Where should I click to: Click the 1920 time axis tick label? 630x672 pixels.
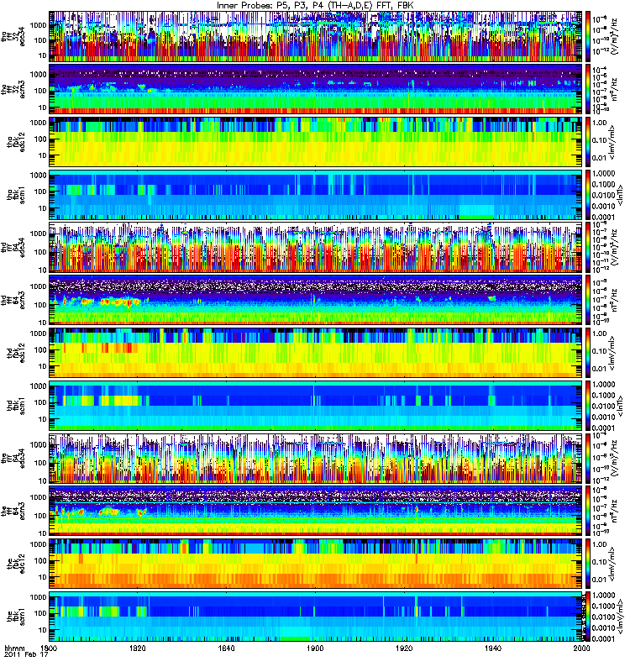[x=404, y=648]
